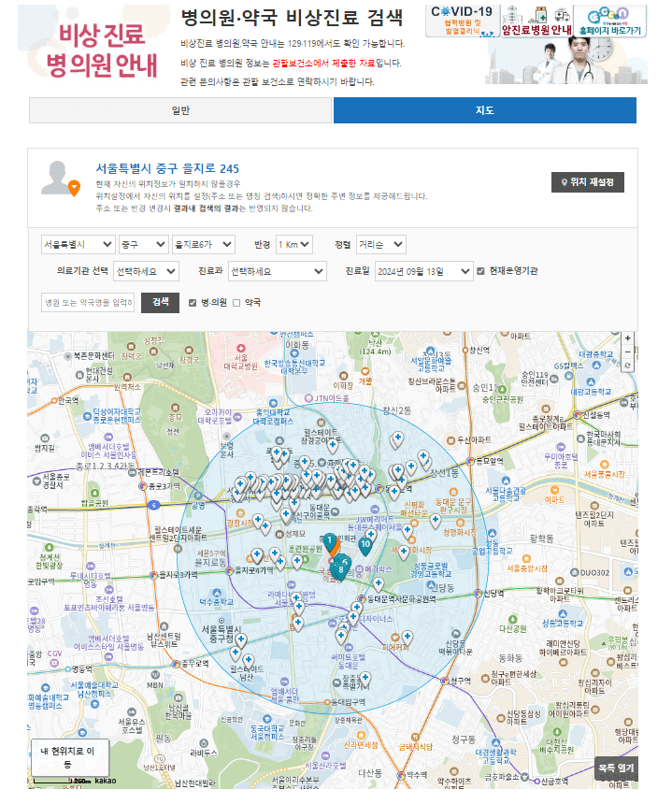
Task: Open the 서울특별시 city dropdown
Action: click(x=78, y=245)
